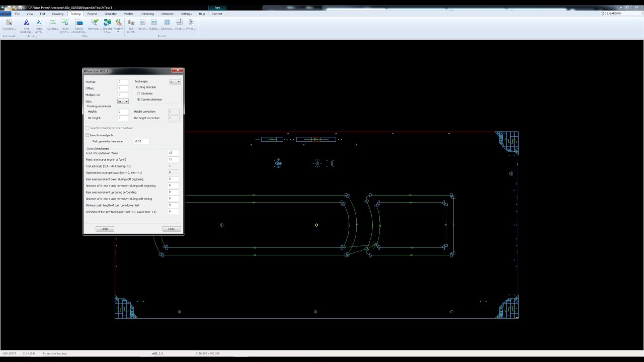644x362 pixels.
Task: Select the Destruct tool
Action: click(x=167, y=25)
